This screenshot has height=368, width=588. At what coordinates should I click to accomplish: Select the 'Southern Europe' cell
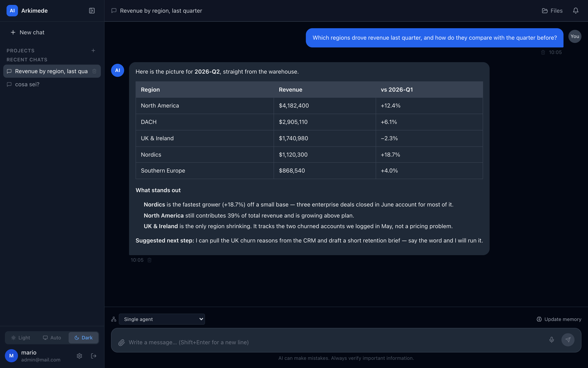tap(205, 171)
